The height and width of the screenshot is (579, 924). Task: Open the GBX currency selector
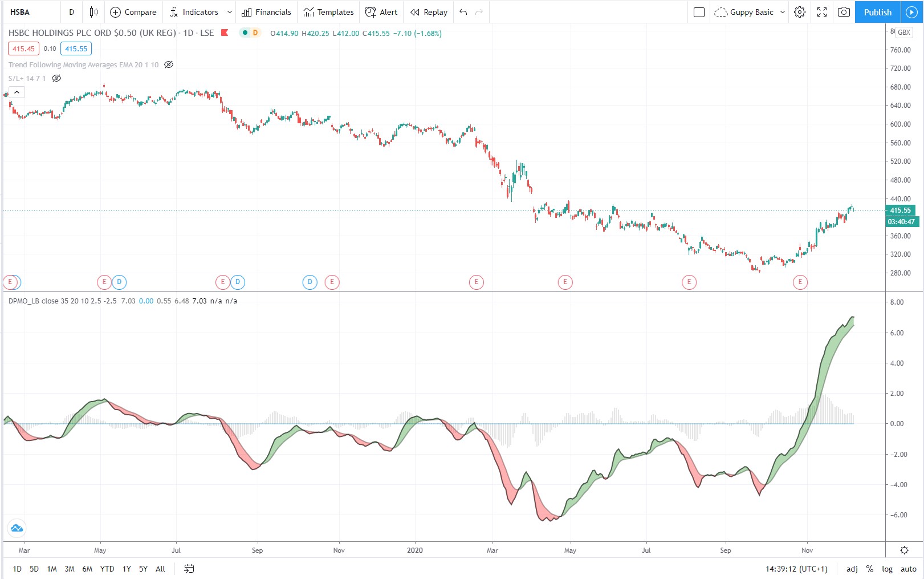point(903,33)
